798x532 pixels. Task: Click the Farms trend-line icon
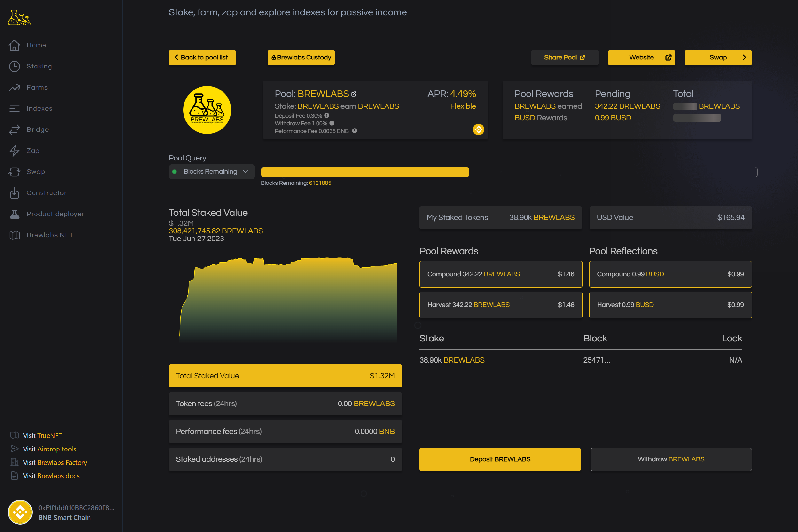point(14,88)
